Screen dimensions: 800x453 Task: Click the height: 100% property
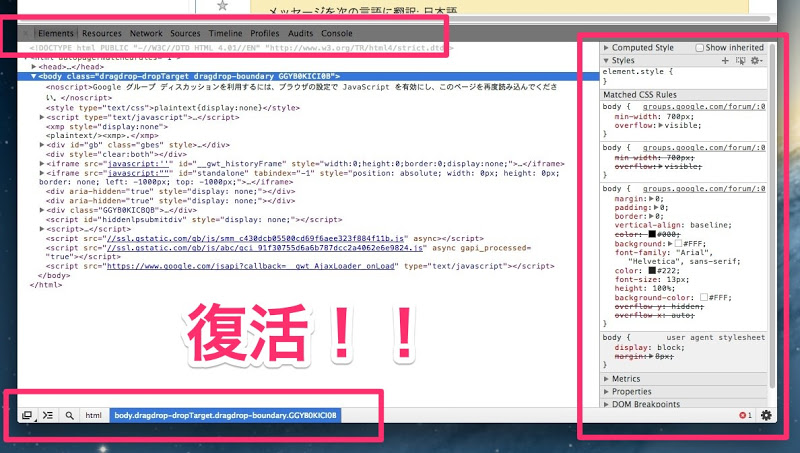(644, 288)
